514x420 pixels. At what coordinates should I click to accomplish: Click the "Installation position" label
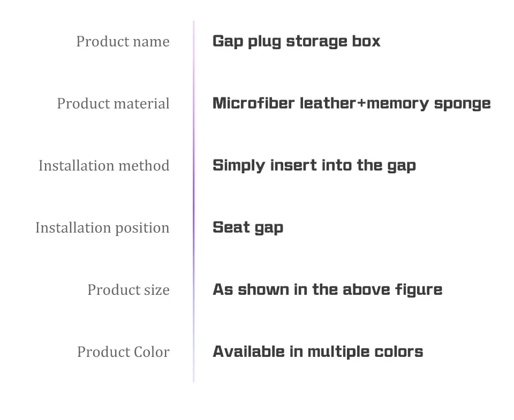click(x=102, y=228)
